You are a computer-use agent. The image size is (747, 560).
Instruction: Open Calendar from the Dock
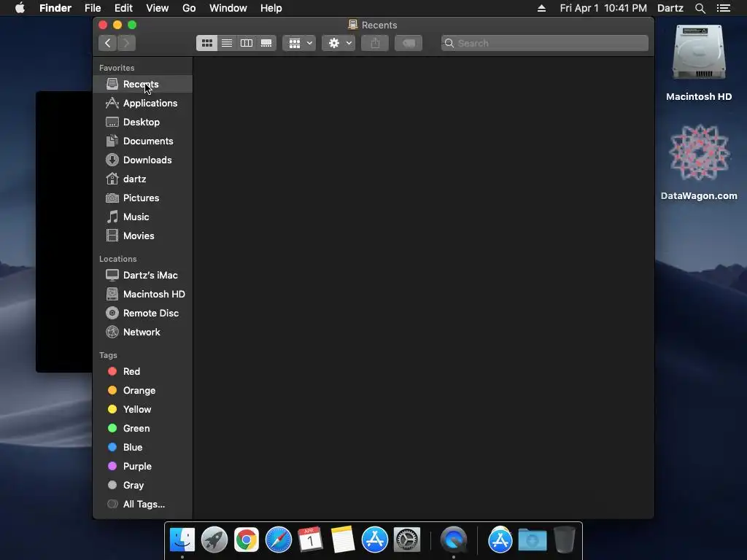click(310, 540)
